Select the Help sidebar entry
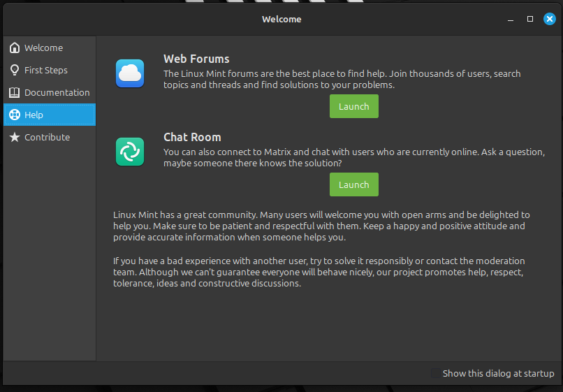The height and width of the screenshot is (392, 563). coord(50,115)
